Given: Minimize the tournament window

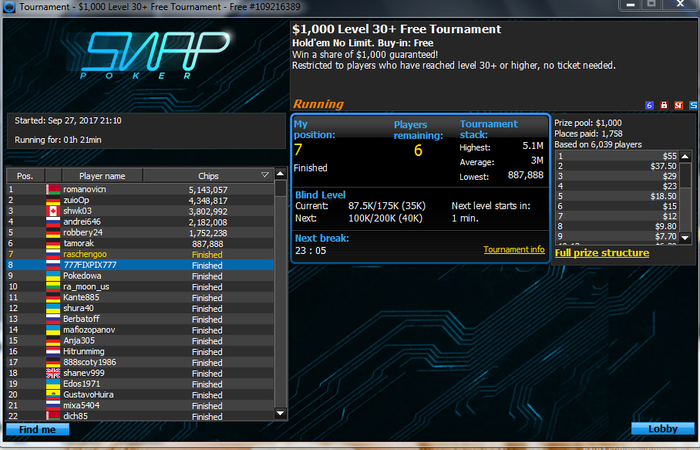Looking at the screenshot, I should coord(631,4).
